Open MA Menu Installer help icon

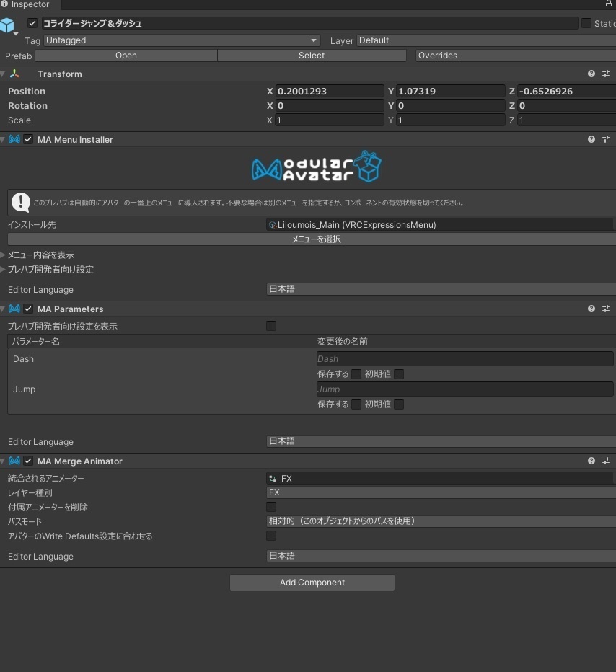coord(591,139)
